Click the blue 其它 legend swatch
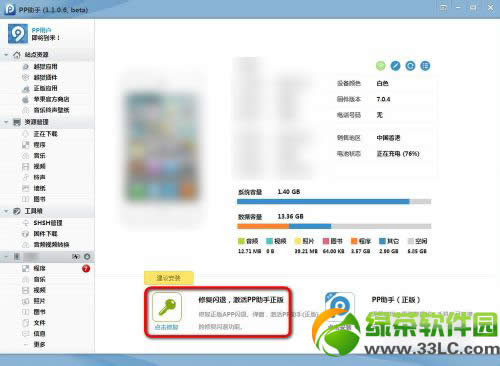The image size is (500, 366). pos(382,241)
